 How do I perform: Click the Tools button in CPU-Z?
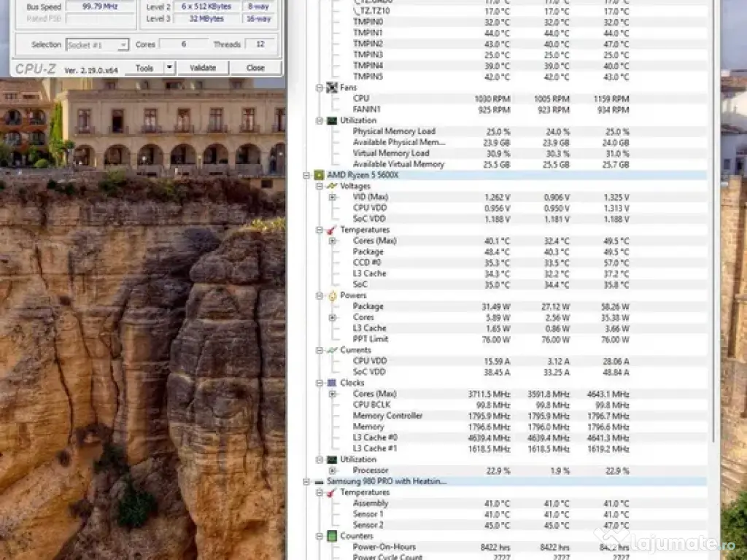click(x=144, y=68)
